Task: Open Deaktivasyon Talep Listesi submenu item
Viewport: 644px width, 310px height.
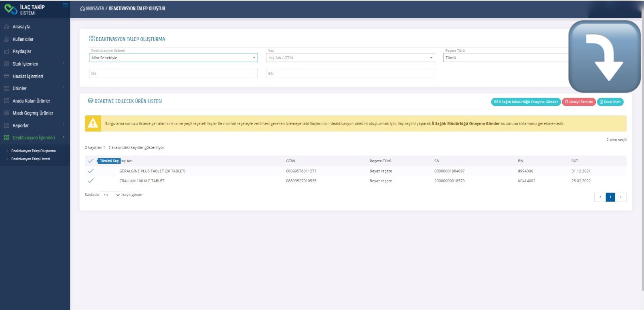Action: pos(31,159)
